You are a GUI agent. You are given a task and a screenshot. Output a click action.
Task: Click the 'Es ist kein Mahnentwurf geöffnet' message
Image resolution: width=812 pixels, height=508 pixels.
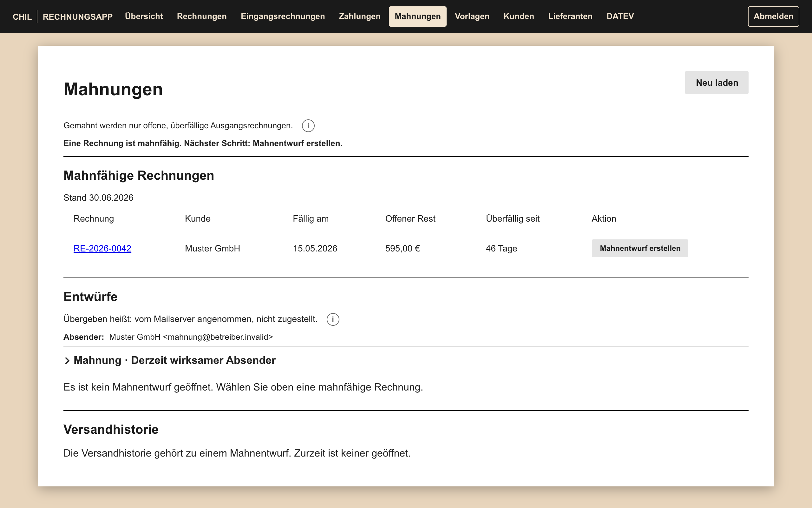[x=243, y=387]
